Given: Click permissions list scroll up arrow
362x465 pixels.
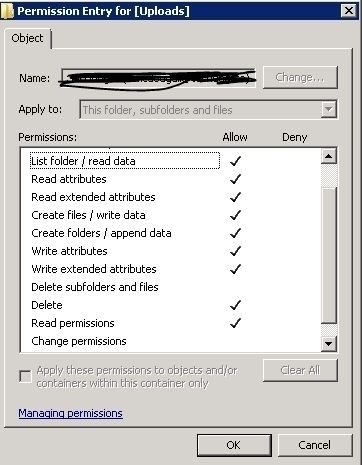Looking at the screenshot, I should pyautogui.click(x=329, y=156).
